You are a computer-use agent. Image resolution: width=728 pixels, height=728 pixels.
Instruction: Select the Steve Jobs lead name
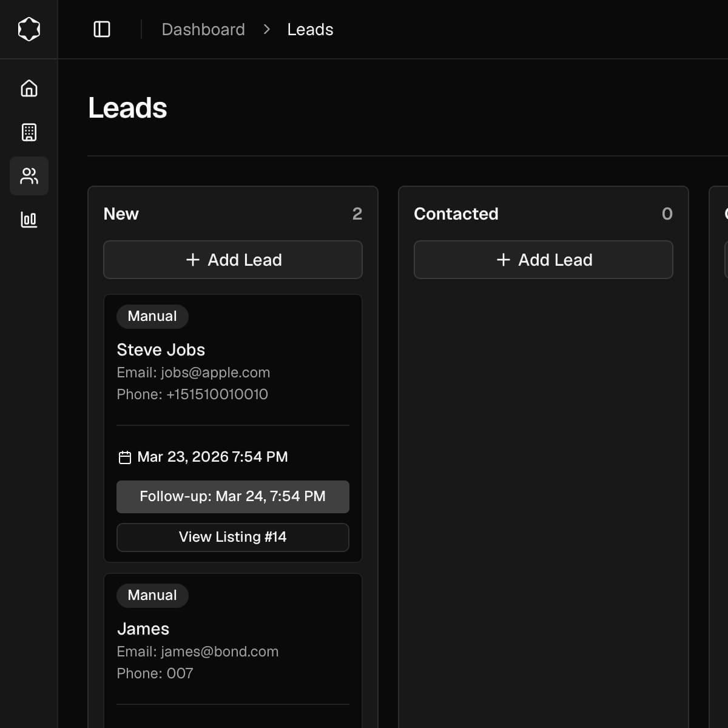tap(161, 349)
